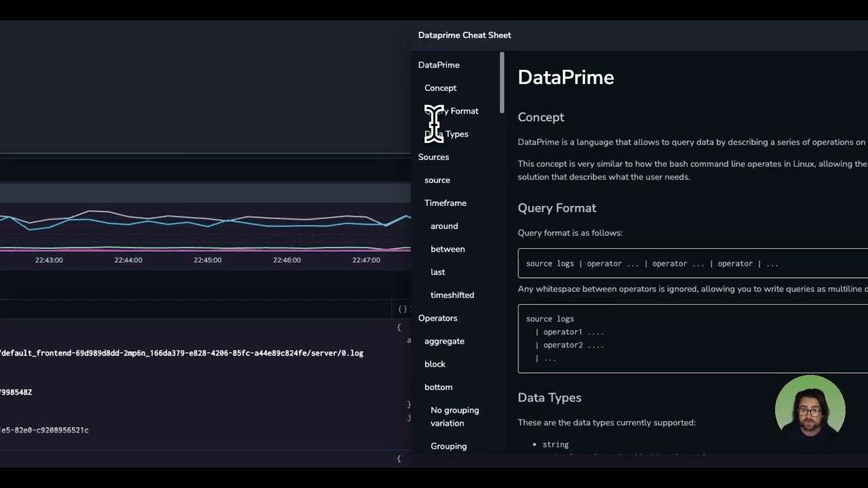Viewport: 868px width, 488px height.
Task: Open the DataPrime sidebar section
Action: point(439,65)
